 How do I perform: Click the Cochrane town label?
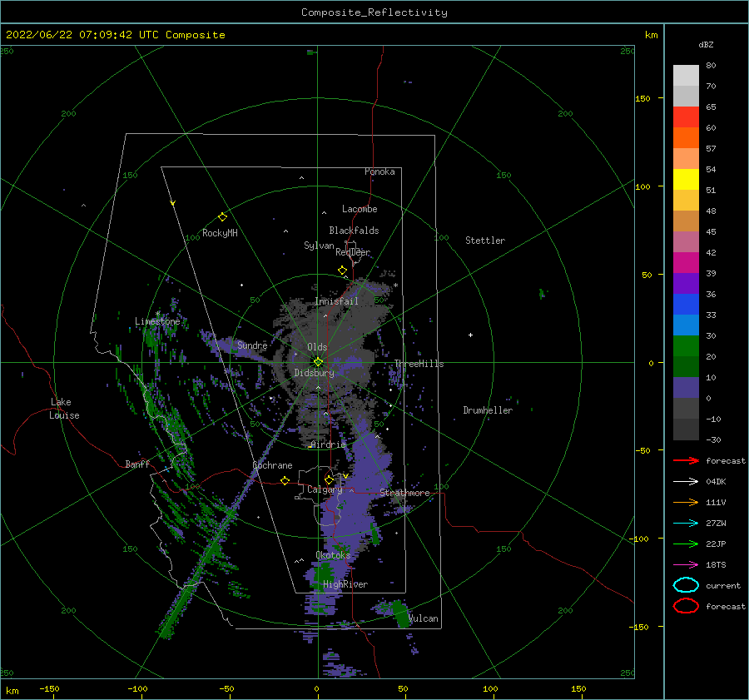pyautogui.click(x=272, y=465)
